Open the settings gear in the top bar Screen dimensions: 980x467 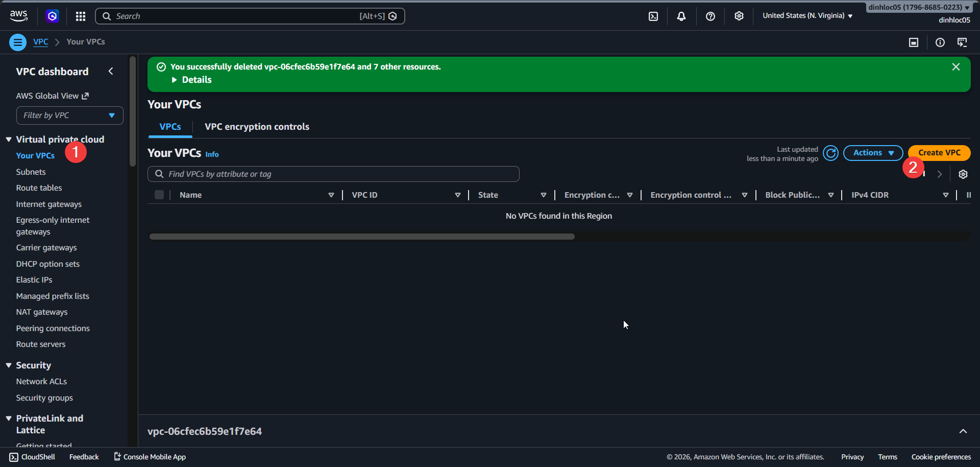tap(739, 16)
